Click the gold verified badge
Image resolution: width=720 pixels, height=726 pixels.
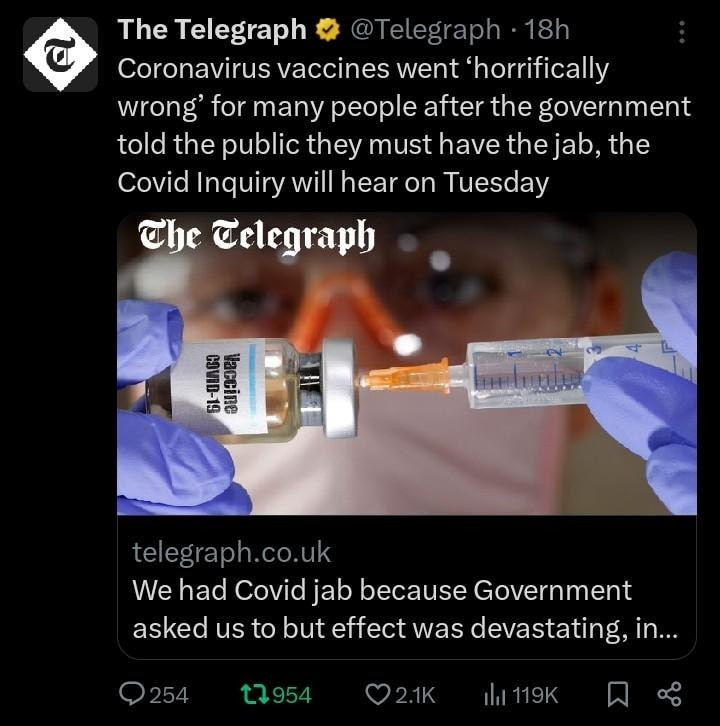coord(328,30)
